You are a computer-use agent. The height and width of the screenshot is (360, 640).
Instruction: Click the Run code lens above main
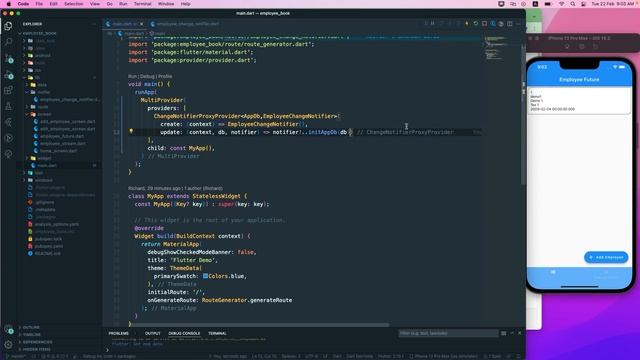point(132,76)
